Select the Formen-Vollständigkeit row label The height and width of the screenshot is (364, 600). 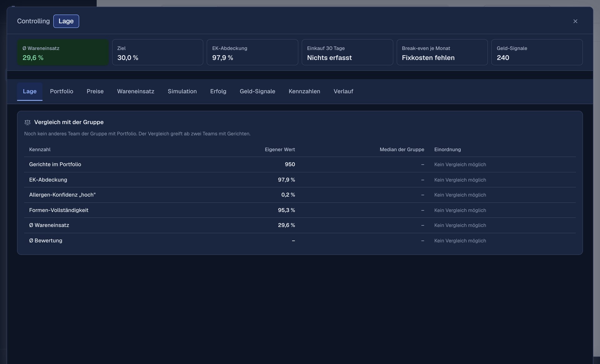(x=59, y=210)
